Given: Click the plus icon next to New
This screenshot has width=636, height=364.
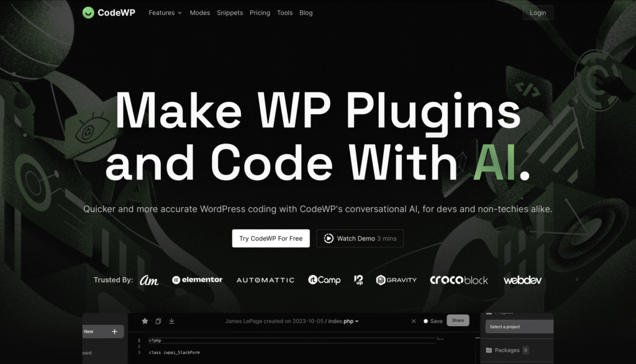Looking at the screenshot, I should 114,332.
